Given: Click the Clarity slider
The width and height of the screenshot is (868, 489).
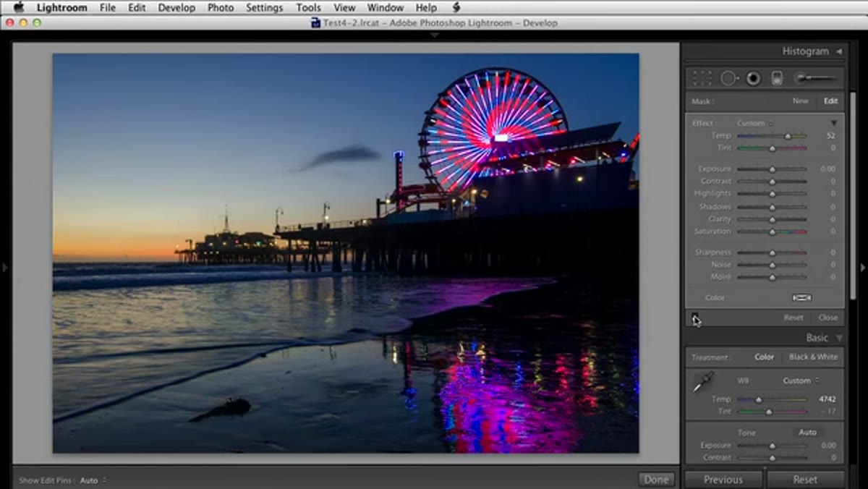Looking at the screenshot, I should [772, 219].
